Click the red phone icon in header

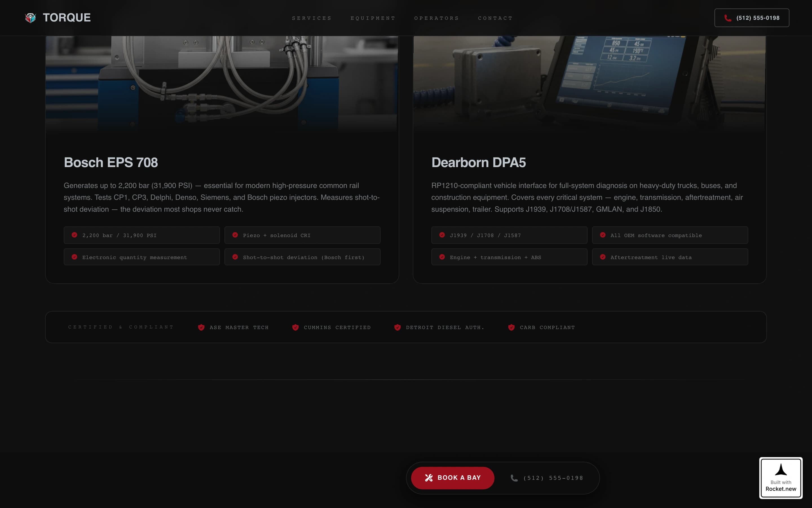click(x=727, y=18)
